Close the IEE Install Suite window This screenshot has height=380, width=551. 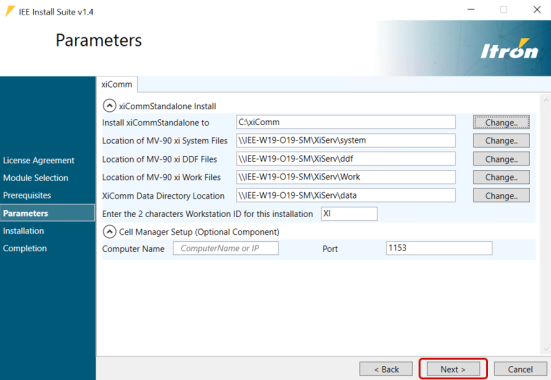(x=537, y=9)
